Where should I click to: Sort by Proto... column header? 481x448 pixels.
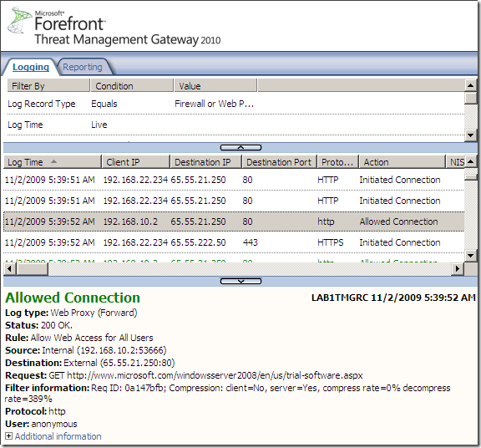(337, 162)
